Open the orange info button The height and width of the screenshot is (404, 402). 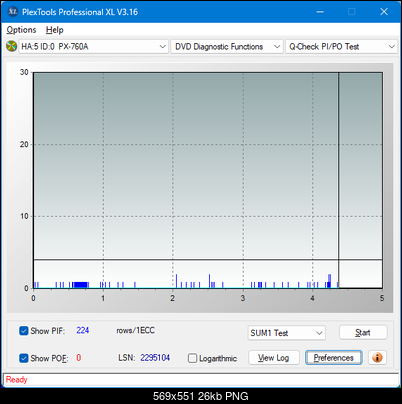[377, 358]
